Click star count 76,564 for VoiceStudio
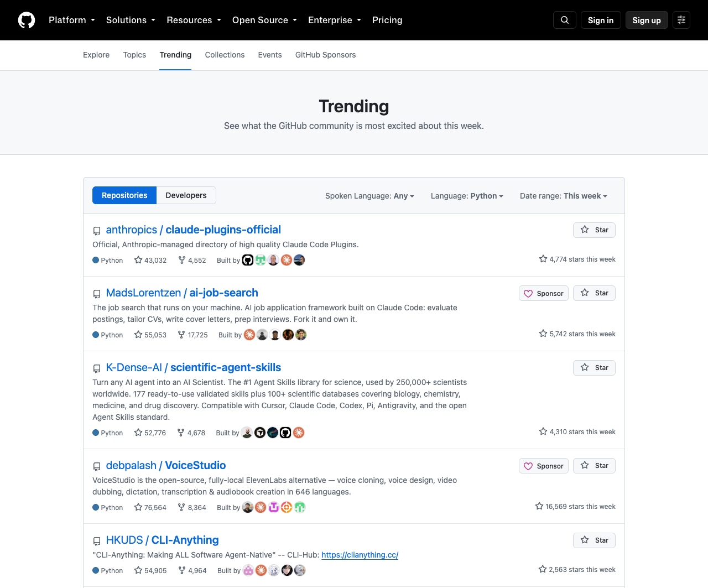Screen dimensions: 708x588 click(150, 507)
